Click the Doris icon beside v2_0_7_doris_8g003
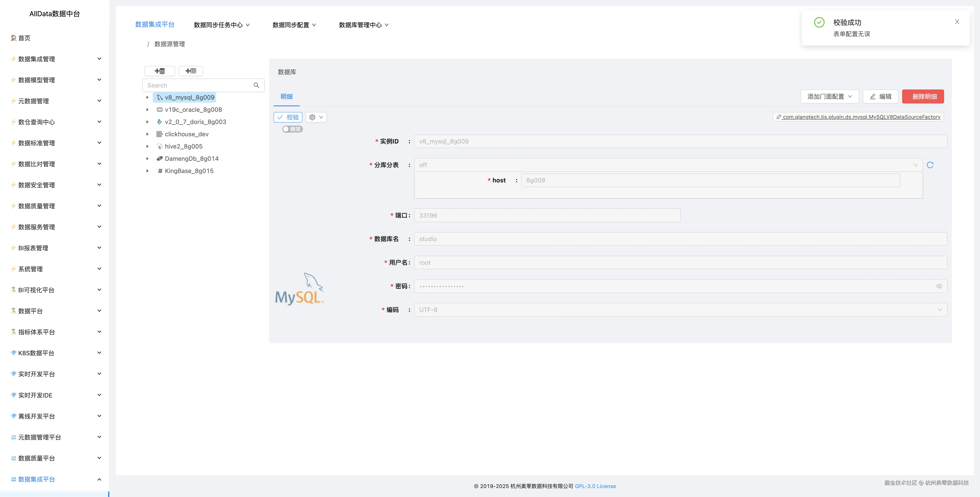The height and width of the screenshot is (497, 980). coord(159,122)
